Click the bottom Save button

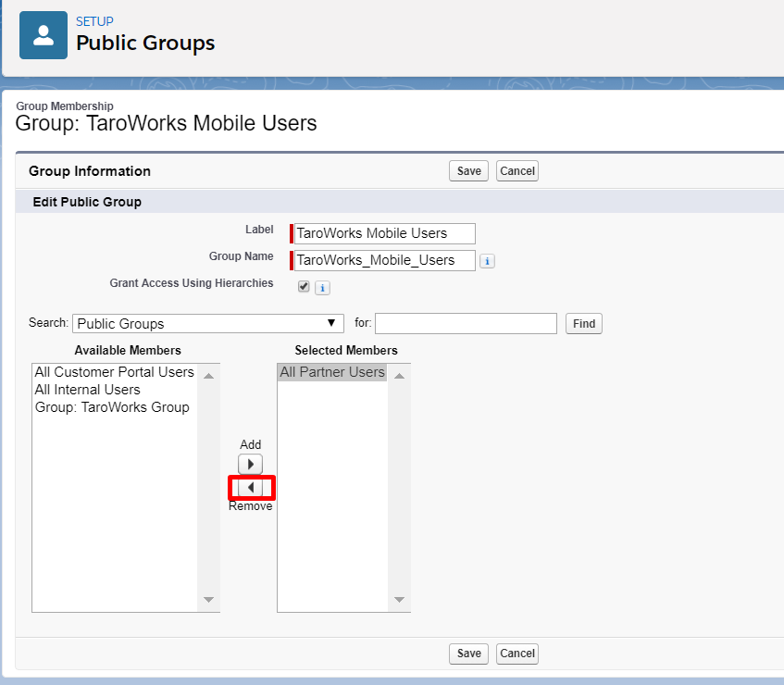468,654
